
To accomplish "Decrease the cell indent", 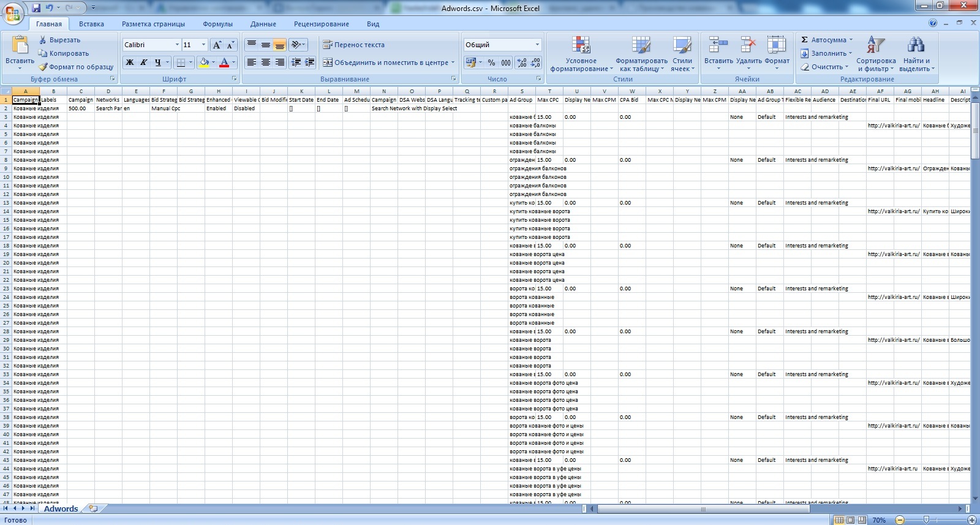I will (x=296, y=62).
